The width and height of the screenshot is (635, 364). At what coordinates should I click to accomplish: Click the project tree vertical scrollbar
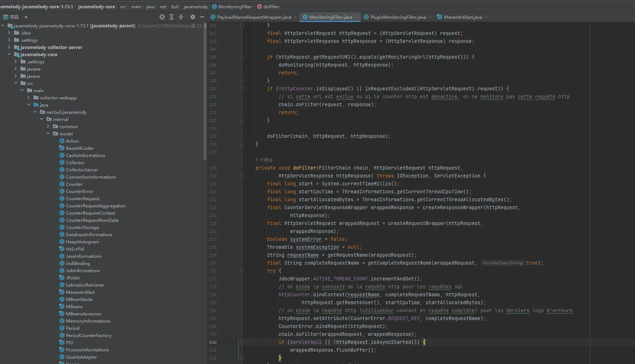[x=205, y=90]
